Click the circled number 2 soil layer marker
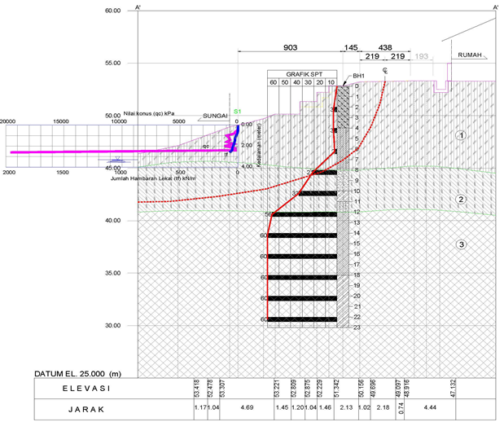Image resolution: width=504 pixels, height=422 pixels. (460, 200)
